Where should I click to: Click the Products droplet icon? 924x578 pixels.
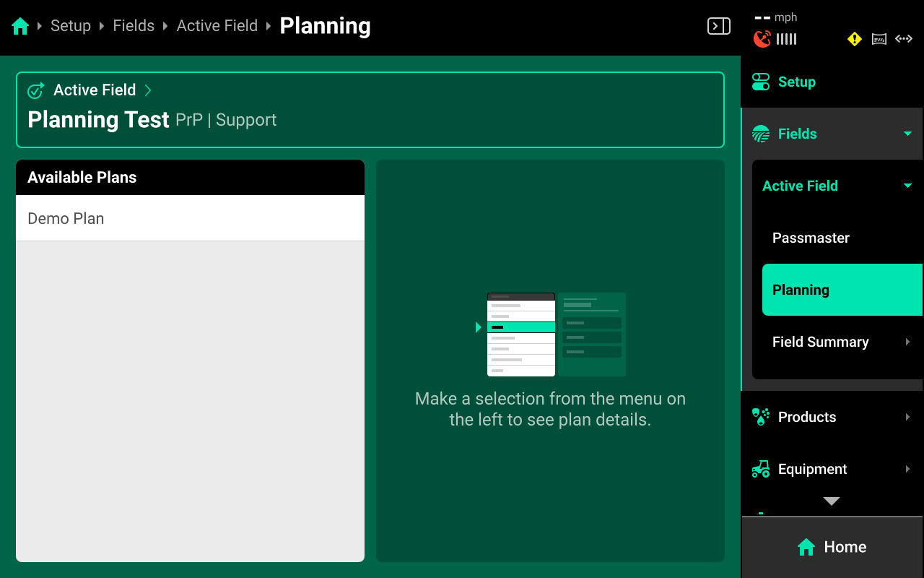coord(761,417)
